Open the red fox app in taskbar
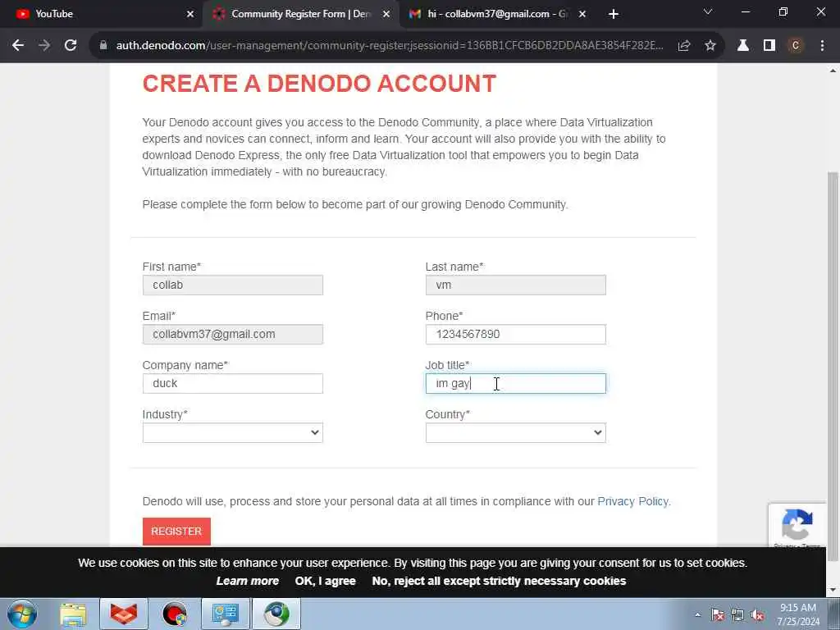The height and width of the screenshot is (630, 840). pos(123,614)
